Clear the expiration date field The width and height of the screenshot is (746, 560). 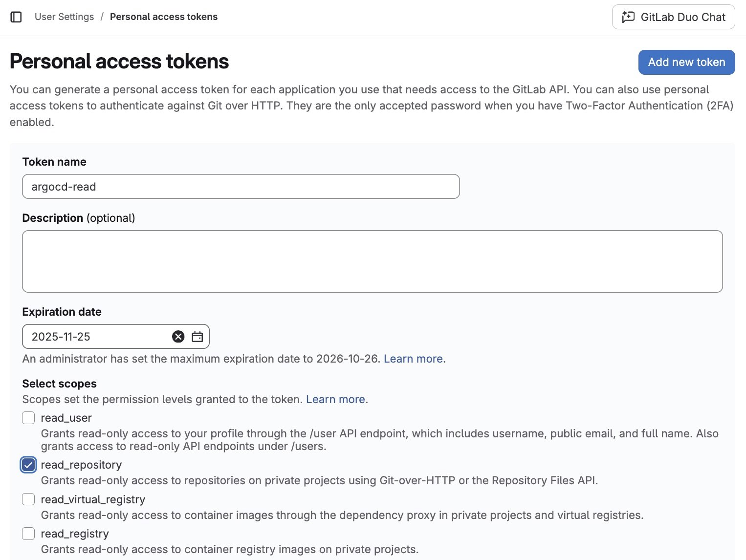(x=178, y=337)
